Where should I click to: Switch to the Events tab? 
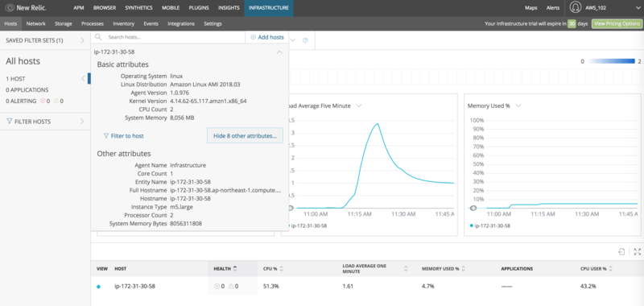151,24
